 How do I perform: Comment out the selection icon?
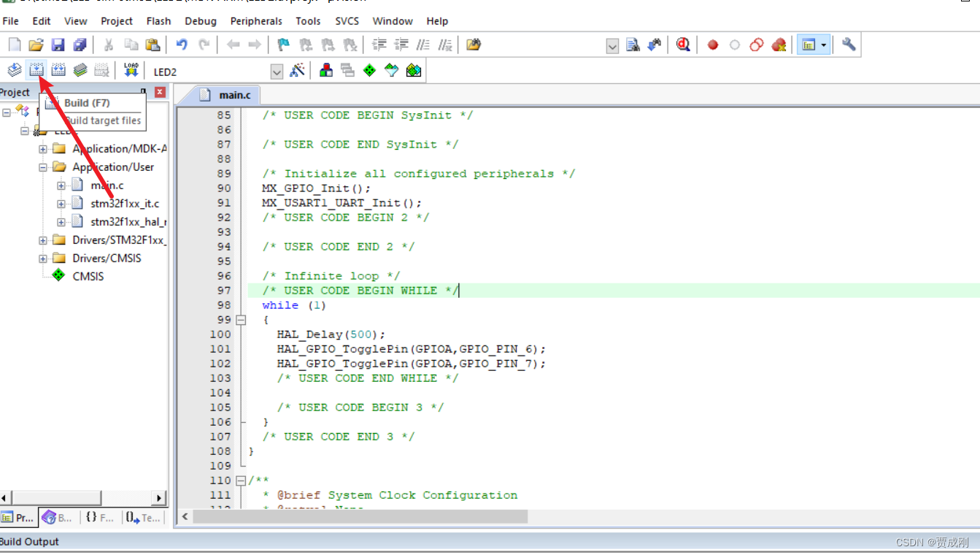click(423, 45)
